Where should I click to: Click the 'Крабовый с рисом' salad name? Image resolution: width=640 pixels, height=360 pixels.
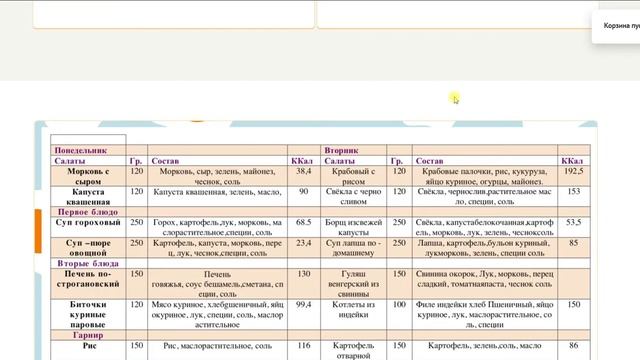(x=353, y=176)
